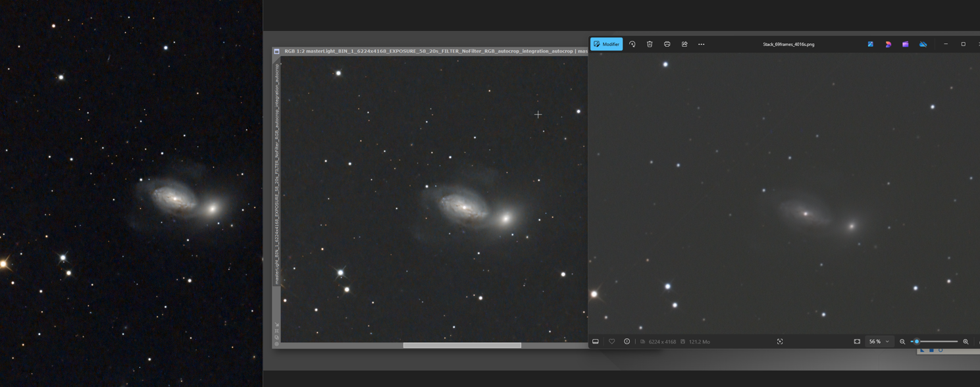This screenshot has width=980, height=387.
Task: Mark image as favorite with heart icon
Action: tap(611, 342)
